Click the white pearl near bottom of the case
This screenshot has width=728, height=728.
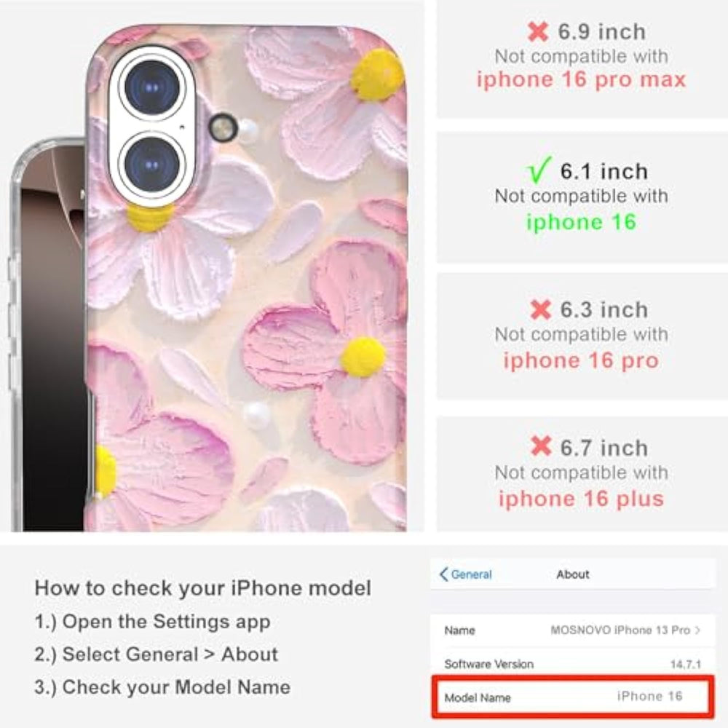click(x=256, y=414)
